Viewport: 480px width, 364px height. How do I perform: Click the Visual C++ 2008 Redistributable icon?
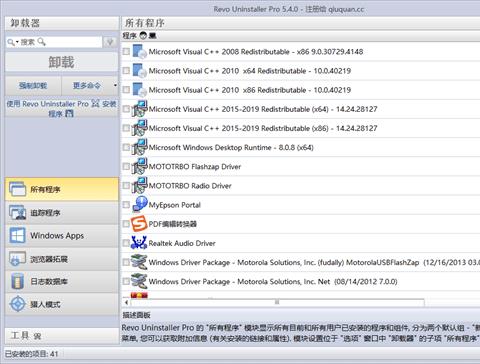point(139,52)
